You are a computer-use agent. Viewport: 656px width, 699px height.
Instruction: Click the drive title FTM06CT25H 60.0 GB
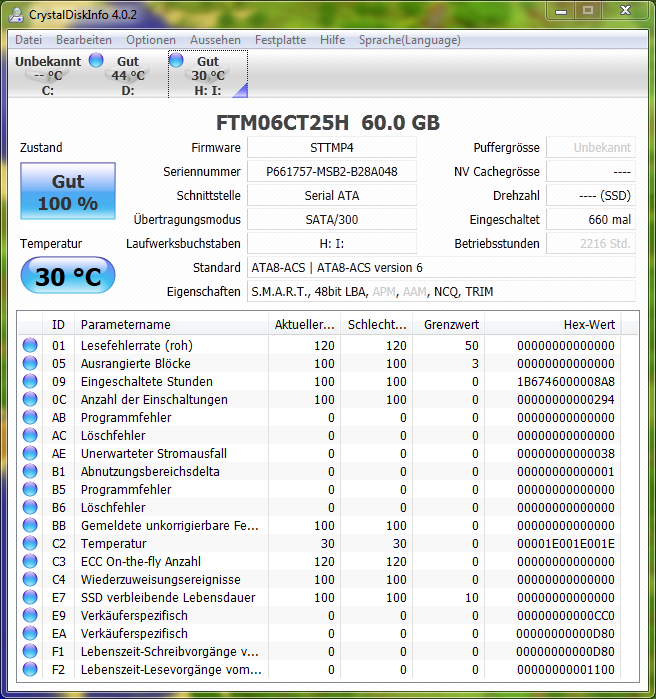tap(328, 123)
